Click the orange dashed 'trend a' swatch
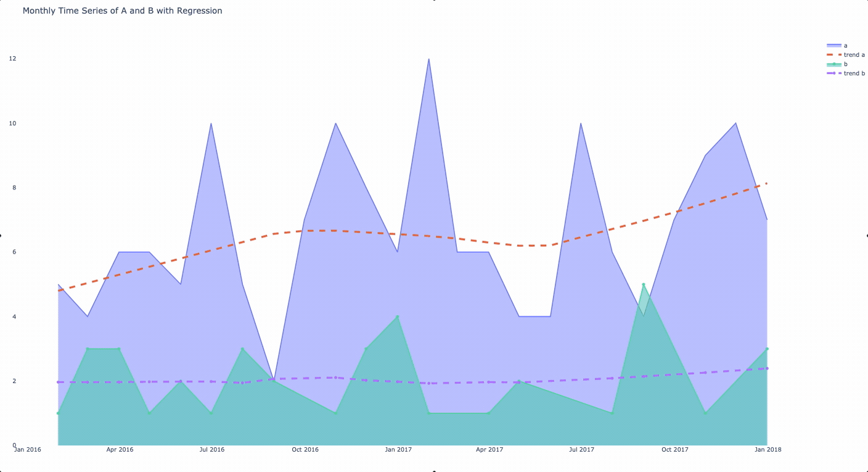 tap(834, 55)
